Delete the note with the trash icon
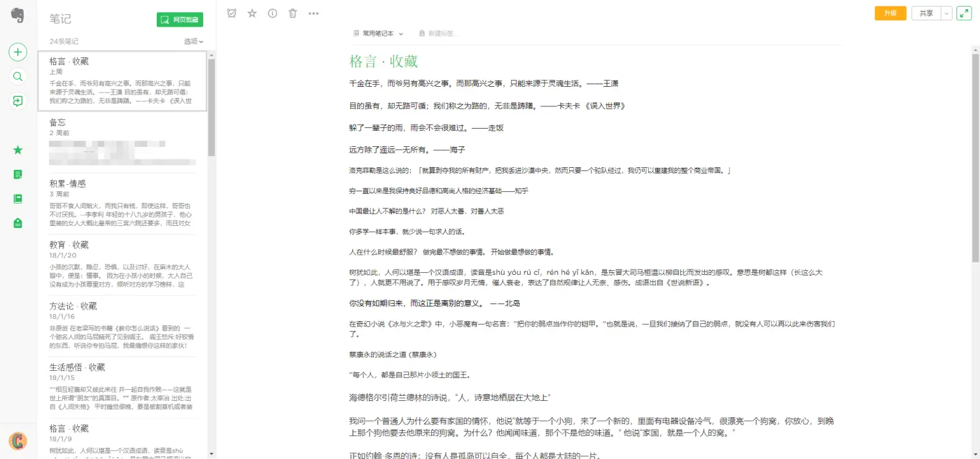Screen dimensions: 980x459 [x=293, y=13]
